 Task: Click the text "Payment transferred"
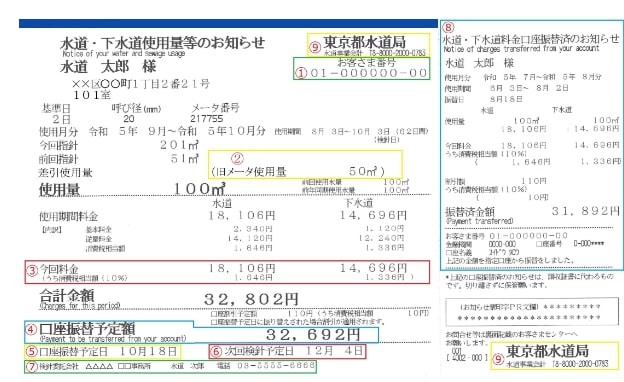tap(480, 221)
